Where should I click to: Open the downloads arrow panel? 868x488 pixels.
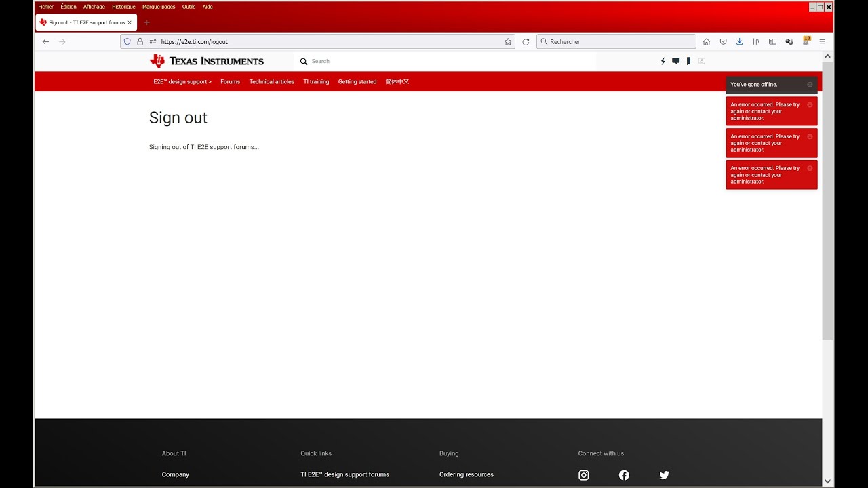point(740,41)
